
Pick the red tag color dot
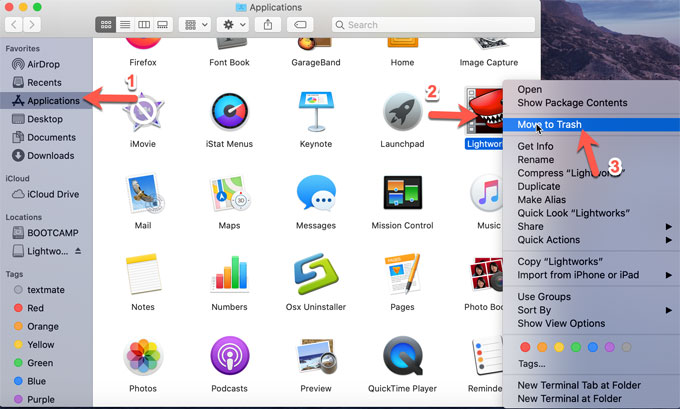pyautogui.click(x=526, y=347)
